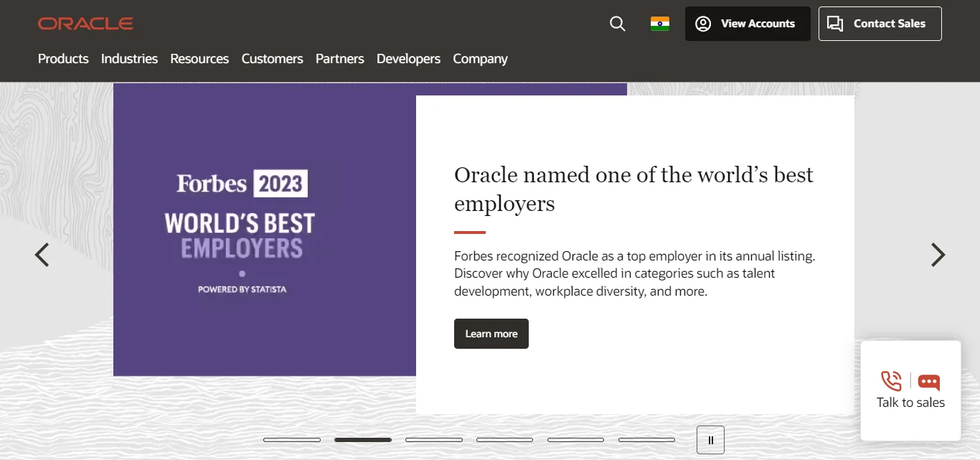Open the search magnifier icon
Image resolution: width=980 pixels, height=460 pixels.
(617, 24)
